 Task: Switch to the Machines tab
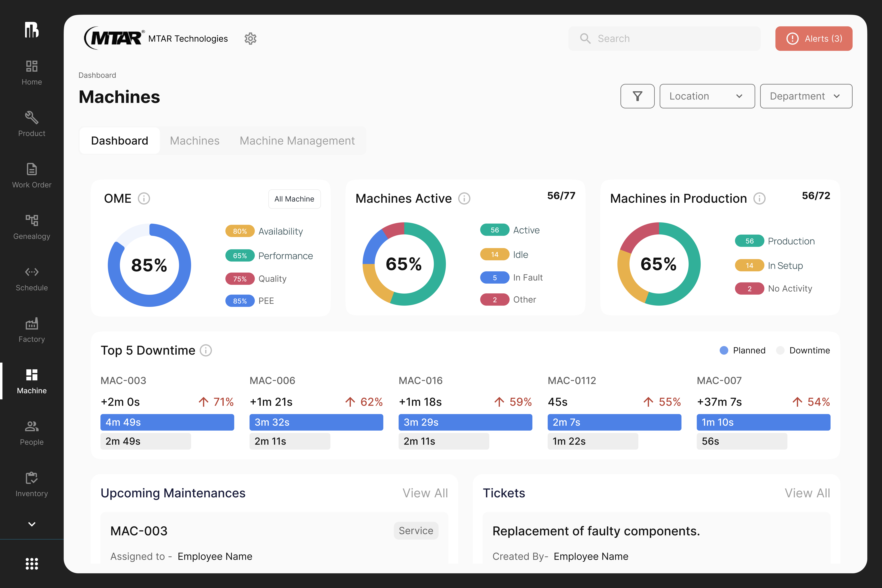[x=195, y=141]
